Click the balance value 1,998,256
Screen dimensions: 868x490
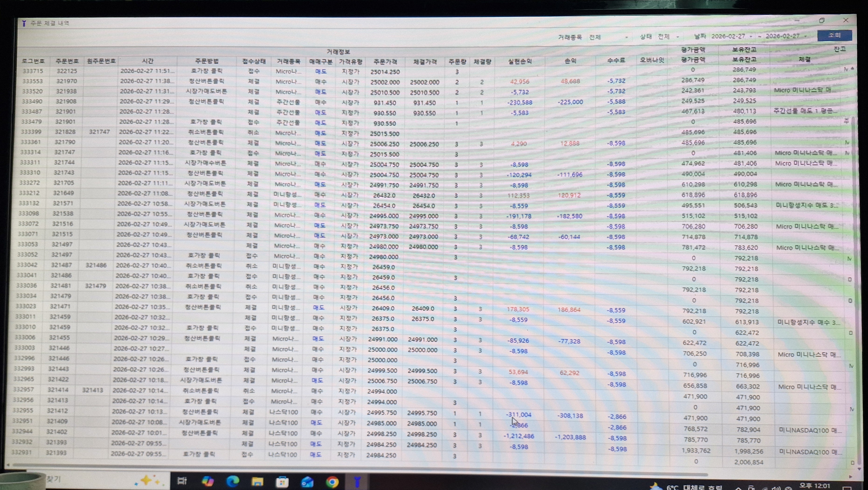(748, 451)
